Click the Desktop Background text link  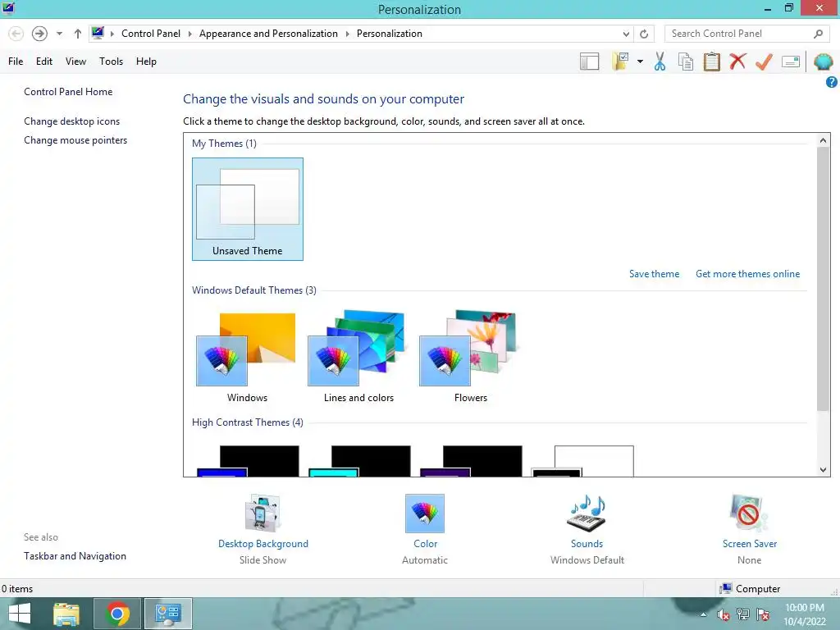coord(263,543)
